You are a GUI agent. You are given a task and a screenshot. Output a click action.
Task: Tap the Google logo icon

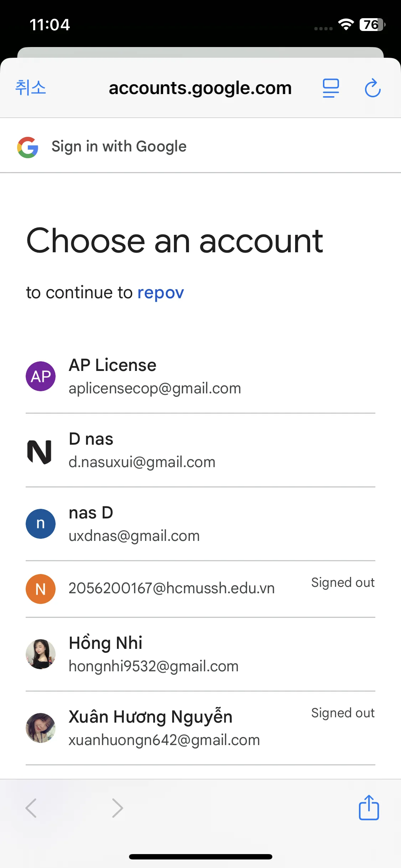pyautogui.click(x=28, y=147)
